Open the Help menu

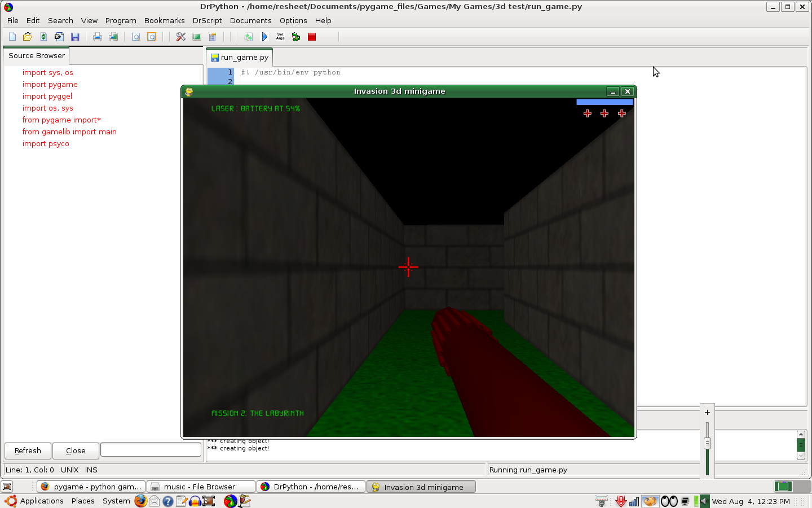coord(323,20)
